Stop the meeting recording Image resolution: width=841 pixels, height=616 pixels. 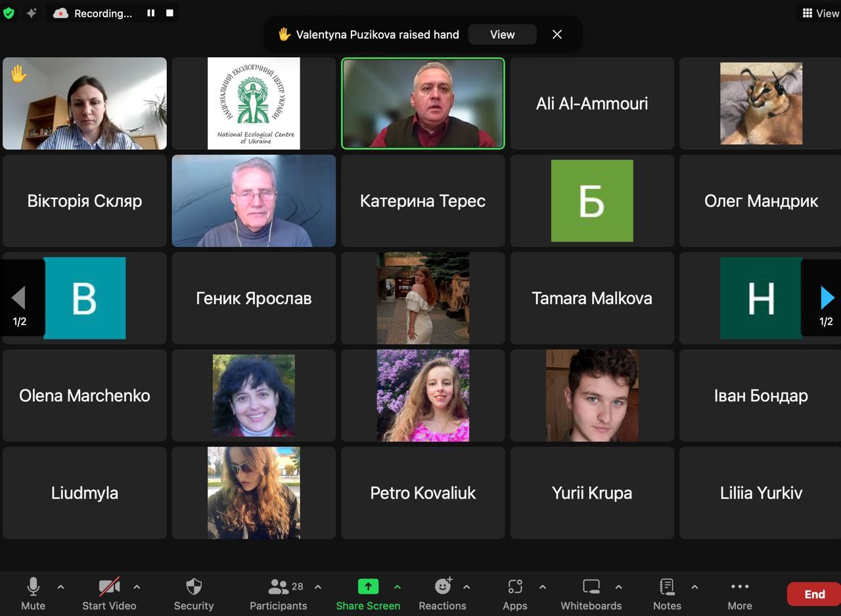[x=170, y=13]
